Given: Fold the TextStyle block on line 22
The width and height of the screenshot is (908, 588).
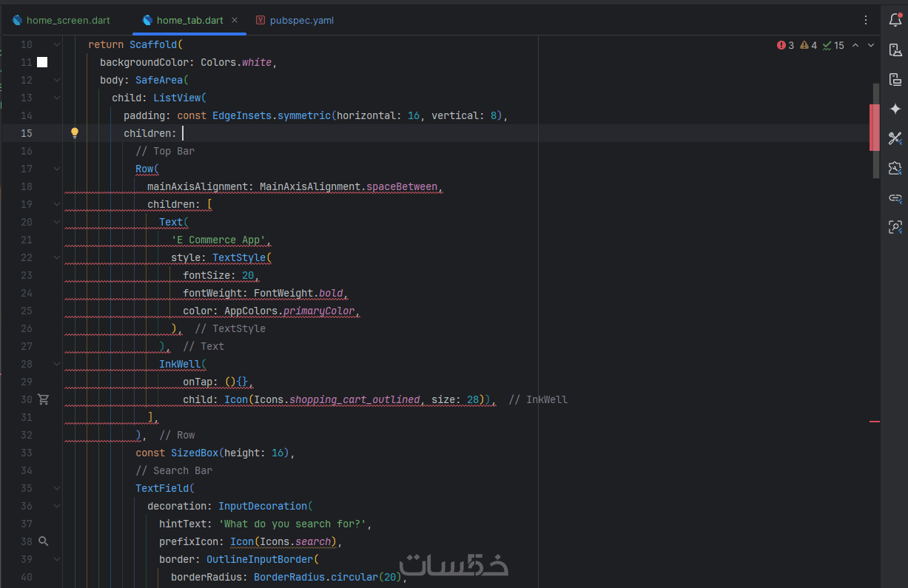Looking at the screenshot, I should click(x=58, y=257).
